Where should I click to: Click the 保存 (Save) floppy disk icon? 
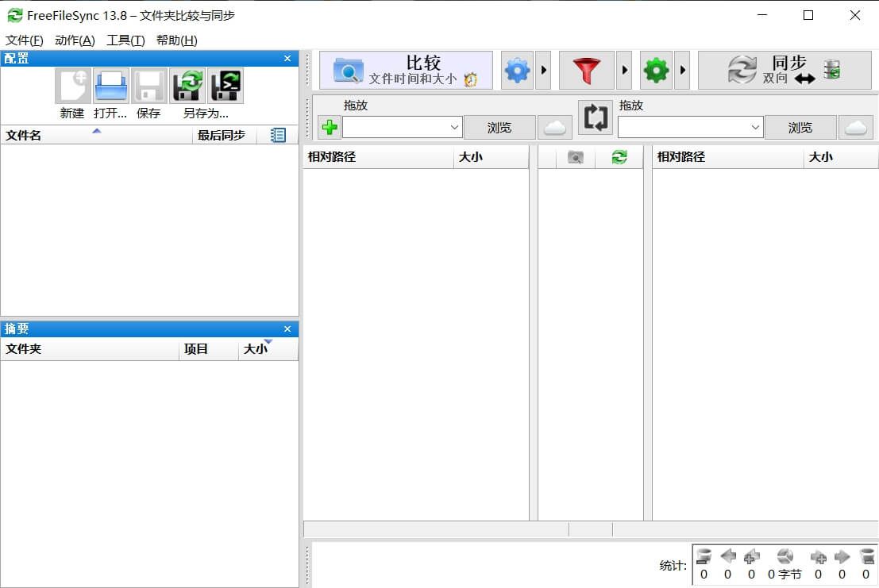(149, 86)
